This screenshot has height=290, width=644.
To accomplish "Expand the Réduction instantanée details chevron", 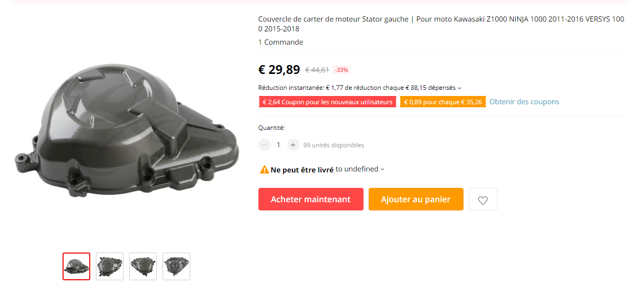I will click(x=459, y=88).
